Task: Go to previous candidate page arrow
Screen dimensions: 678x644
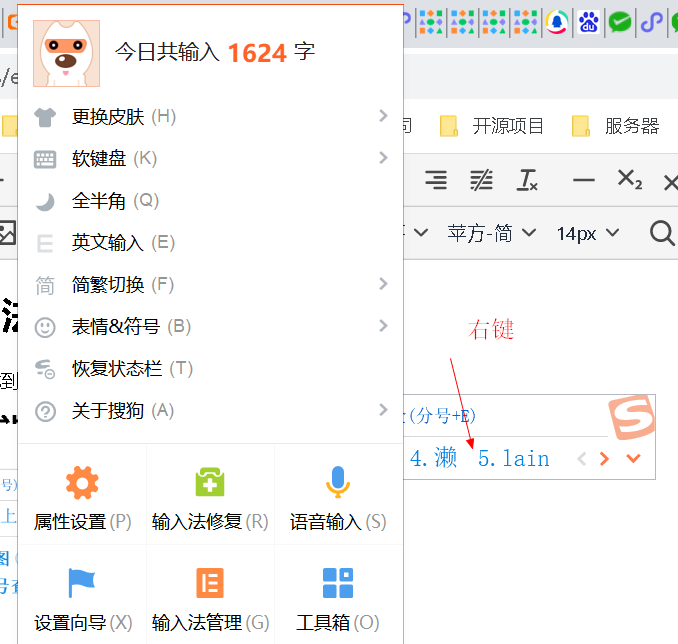Action: (x=582, y=458)
